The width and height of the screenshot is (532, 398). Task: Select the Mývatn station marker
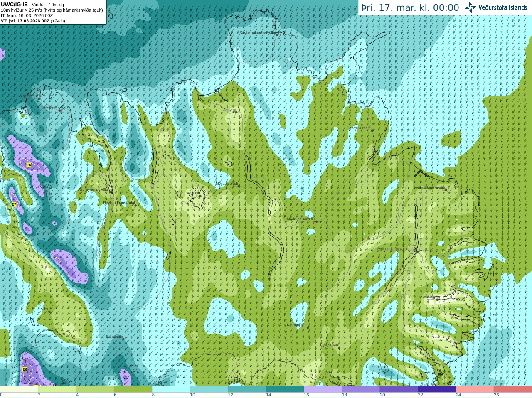coord(200,196)
